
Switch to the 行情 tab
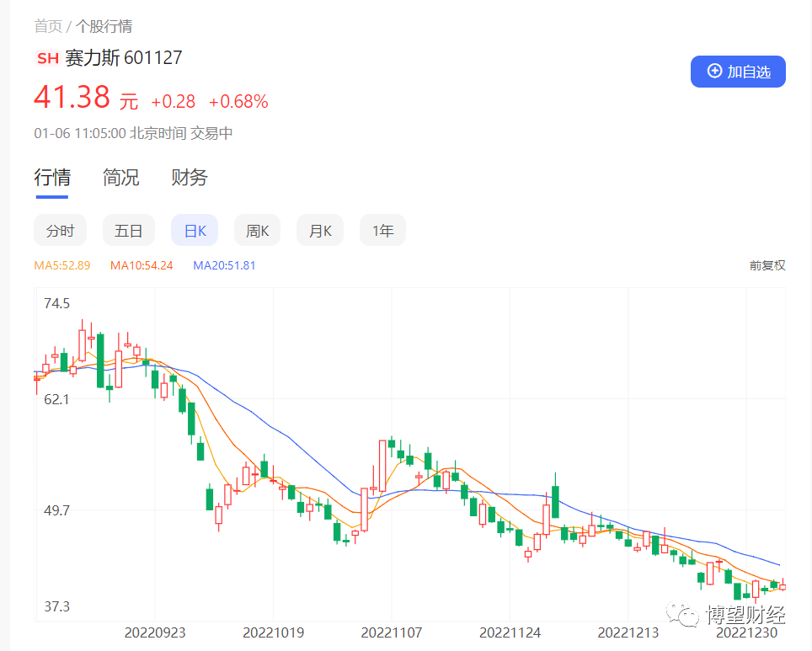52,177
